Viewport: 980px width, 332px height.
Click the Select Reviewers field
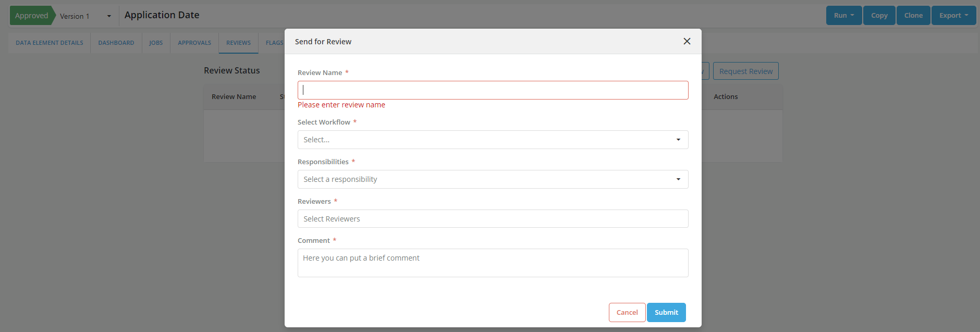tap(493, 219)
